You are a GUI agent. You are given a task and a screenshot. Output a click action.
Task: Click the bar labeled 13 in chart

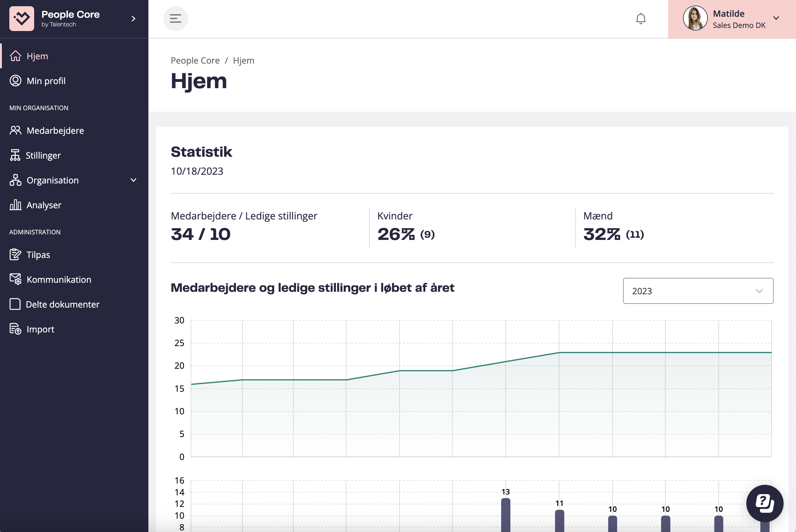click(505, 514)
